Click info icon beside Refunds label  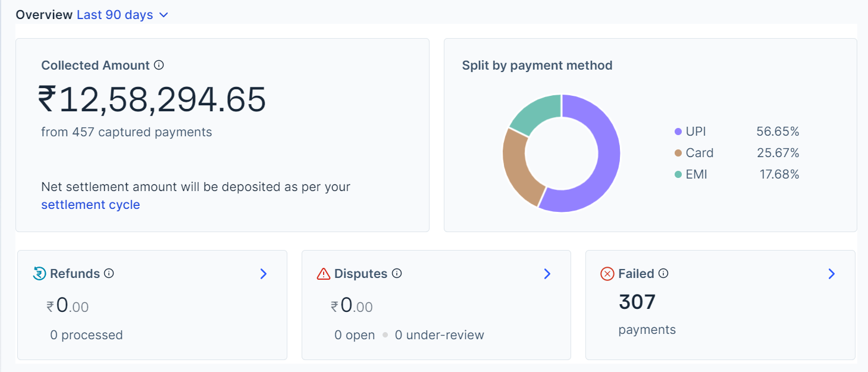click(x=109, y=273)
